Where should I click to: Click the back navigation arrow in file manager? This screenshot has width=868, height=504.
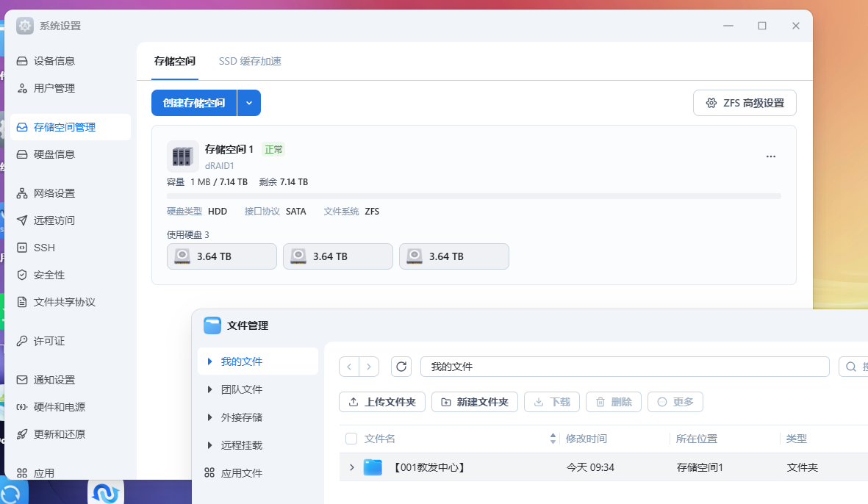349,367
